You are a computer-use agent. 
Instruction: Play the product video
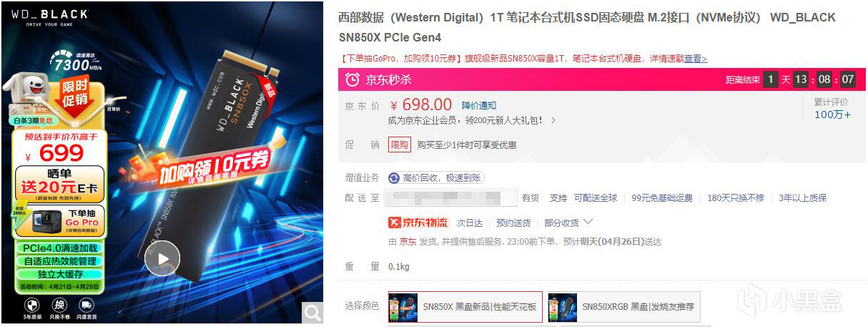coord(162,258)
